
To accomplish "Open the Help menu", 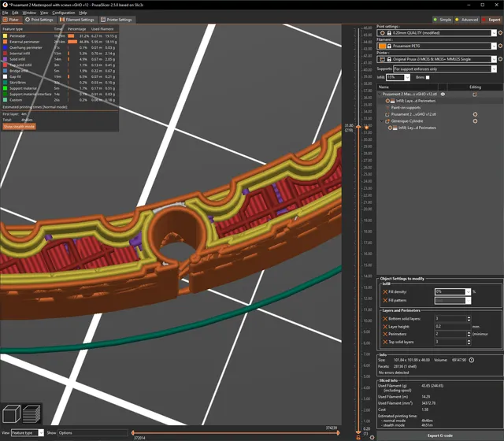I will click(83, 13).
